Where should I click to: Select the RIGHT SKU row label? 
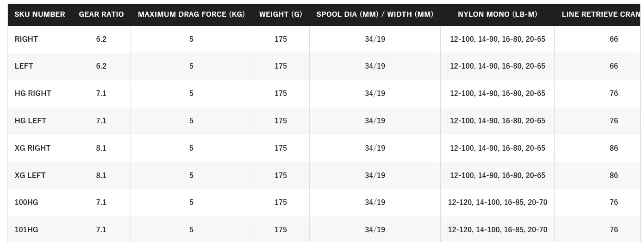pos(26,39)
